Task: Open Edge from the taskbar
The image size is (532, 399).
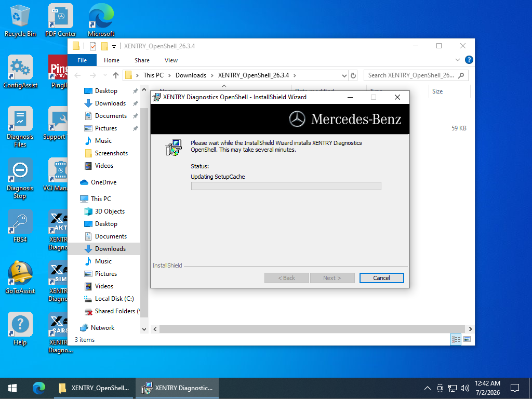Action: pyautogui.click(x=38, y=388)
